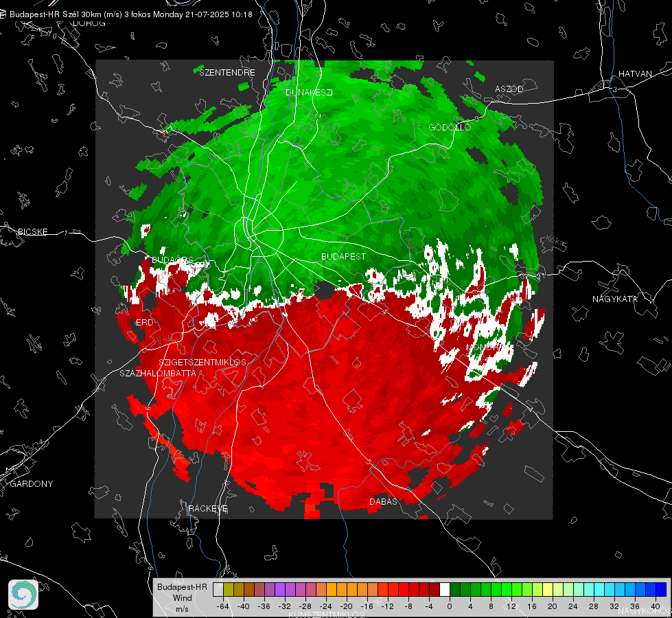Click the -64 scale value
The image size is (672, 618).
[223, 606]
